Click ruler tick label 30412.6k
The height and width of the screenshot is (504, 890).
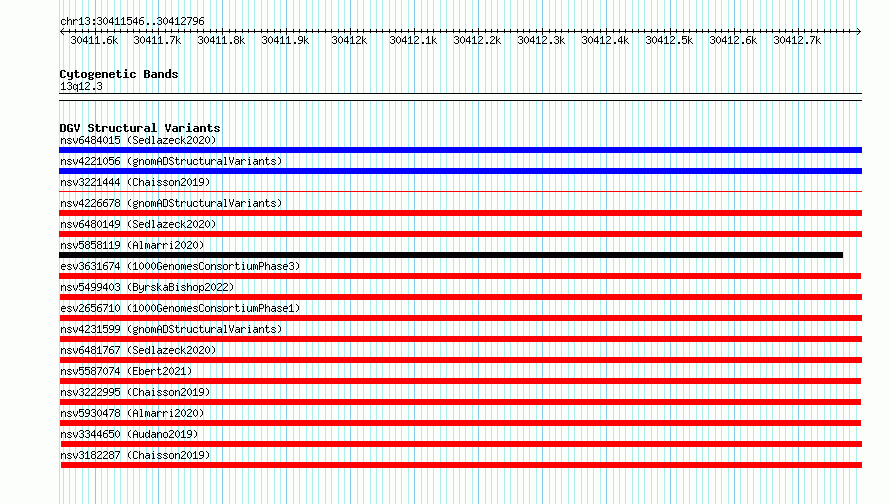click(x=733, y=40)
